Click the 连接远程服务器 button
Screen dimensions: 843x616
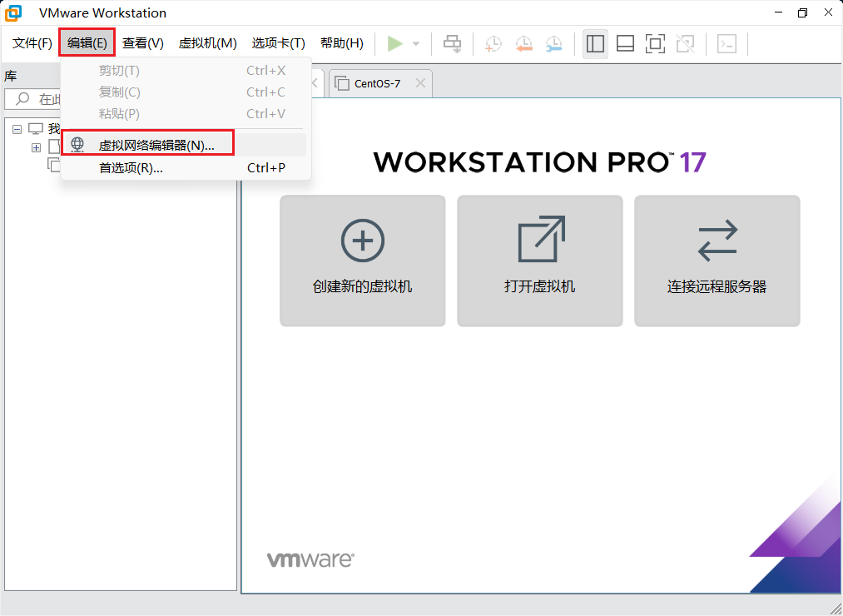[x=717, y=261]
